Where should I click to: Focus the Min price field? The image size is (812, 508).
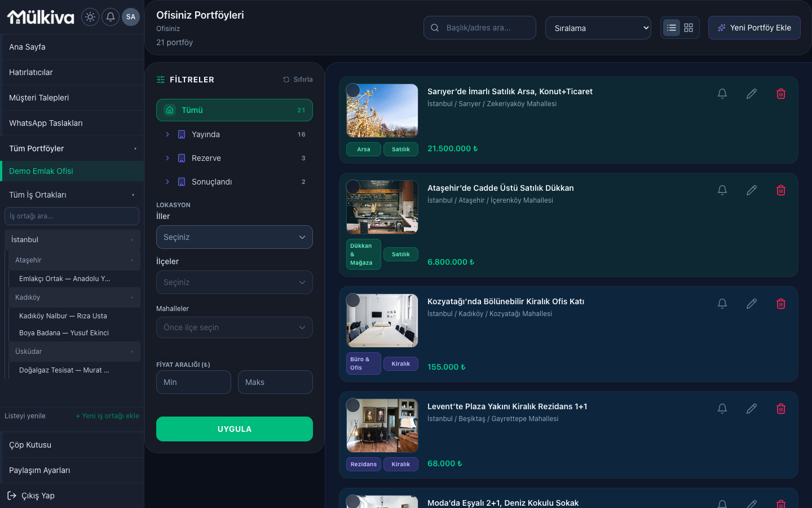pyautogui.click(x=193, y=382)
